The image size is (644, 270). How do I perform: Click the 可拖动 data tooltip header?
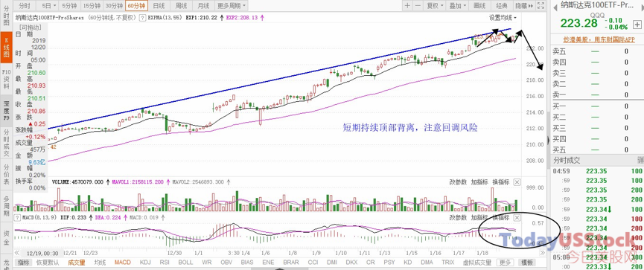click(30, 28)
